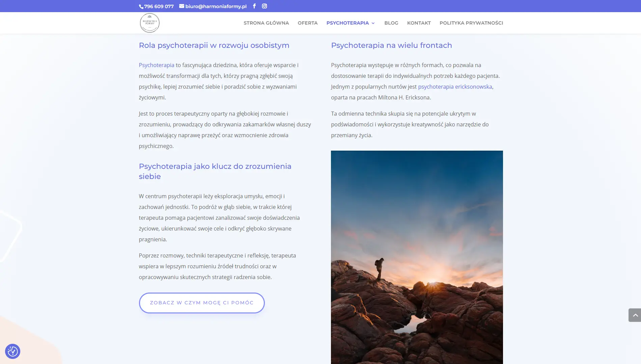Click paragraph starting 'Ta odmienna technika'
The image size is (641, 364).
pos(410,124)
